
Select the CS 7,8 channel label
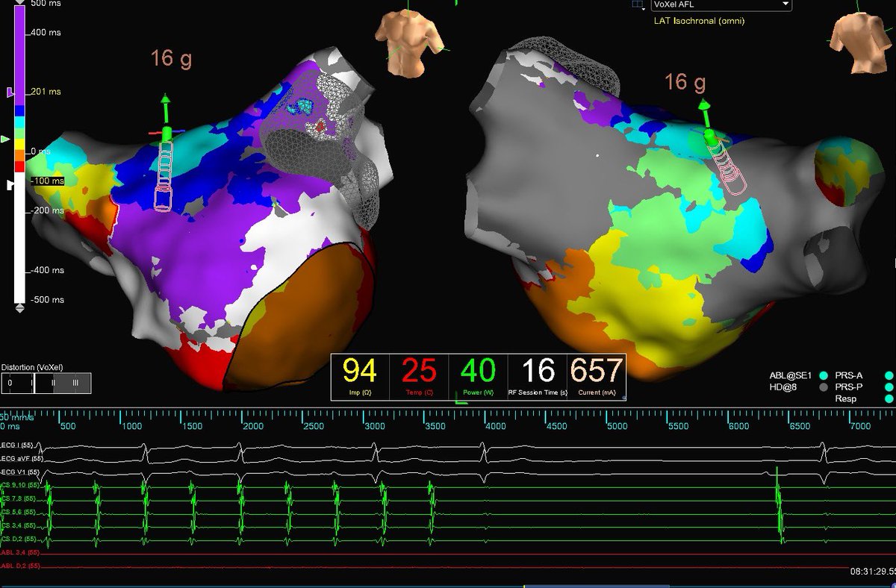19,498
